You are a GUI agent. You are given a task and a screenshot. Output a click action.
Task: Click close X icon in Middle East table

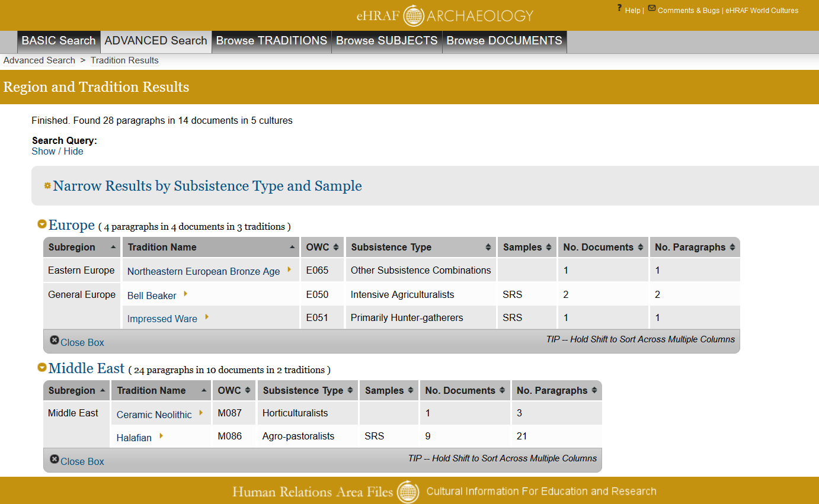55,459
